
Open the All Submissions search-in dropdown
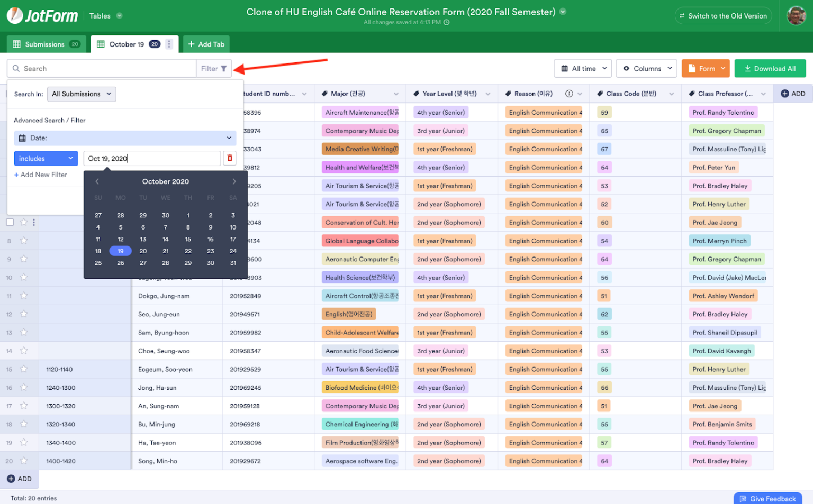pos(81,94)
